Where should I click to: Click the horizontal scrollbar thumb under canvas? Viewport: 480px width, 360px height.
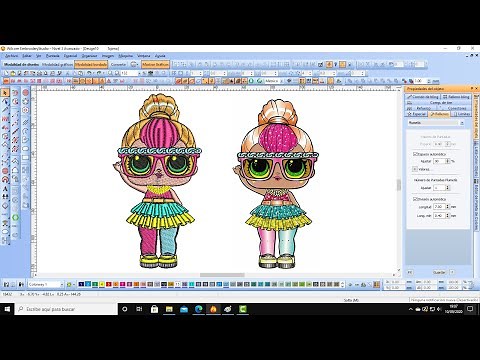pyautogui.click(x=222, y=275)
